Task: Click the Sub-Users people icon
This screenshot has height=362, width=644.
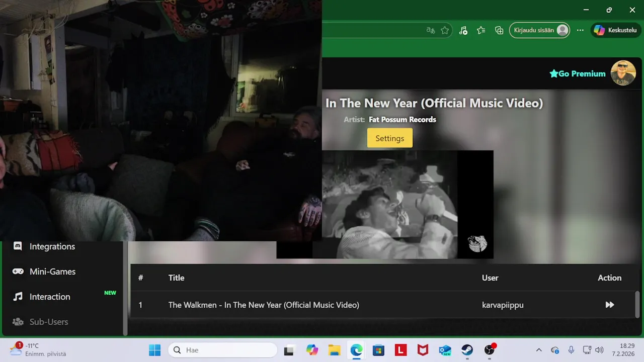Action: click(18, 322)
